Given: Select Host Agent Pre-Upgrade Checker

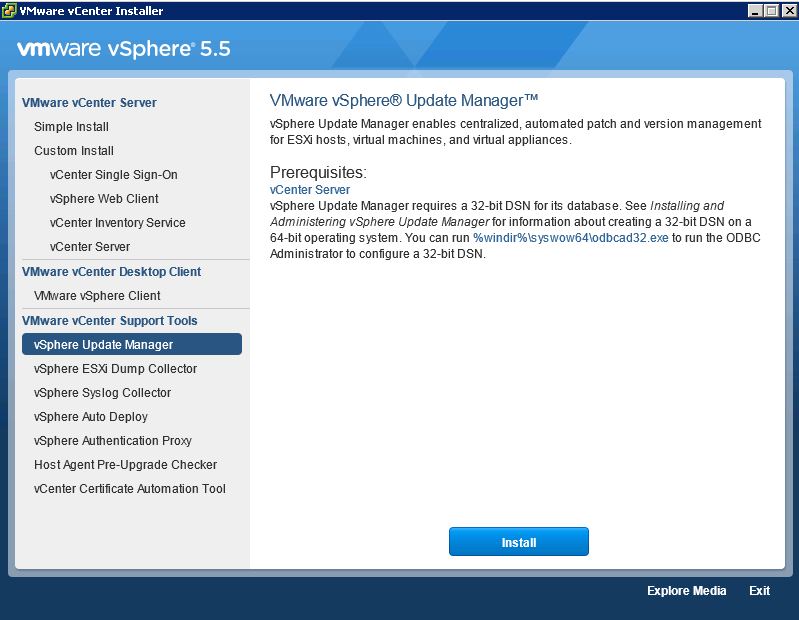Looking at the screenshot, I should (x=125, y=465).
